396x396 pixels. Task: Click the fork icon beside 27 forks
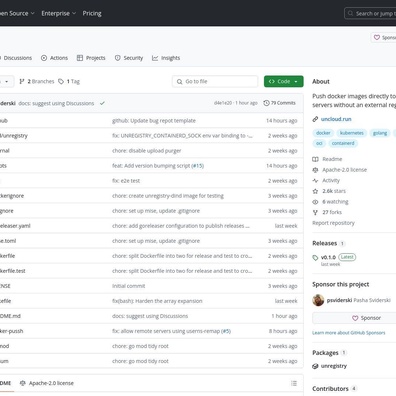tap(315, 212)
